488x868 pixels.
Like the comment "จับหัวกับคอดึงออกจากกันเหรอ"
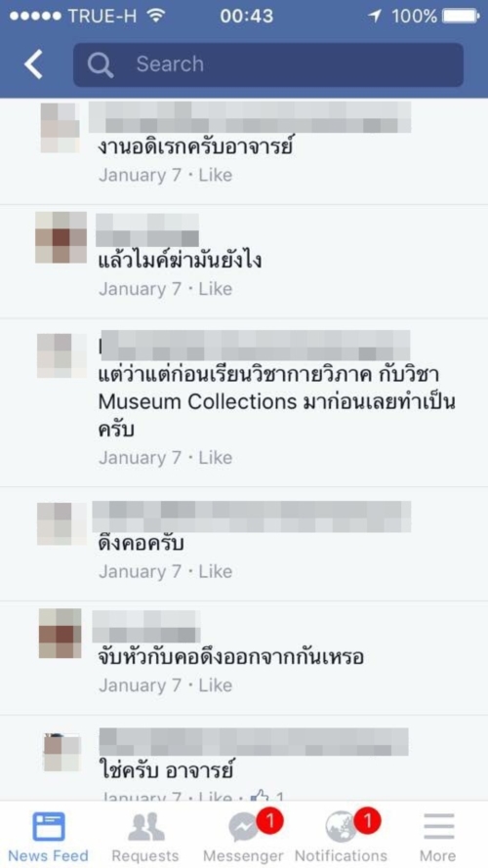[x=216, y=685]
